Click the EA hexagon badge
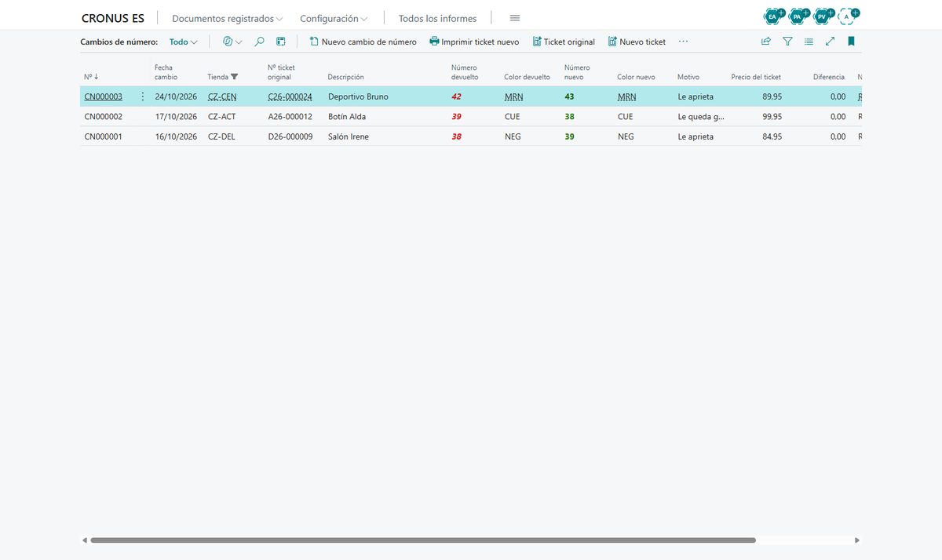 773,16
